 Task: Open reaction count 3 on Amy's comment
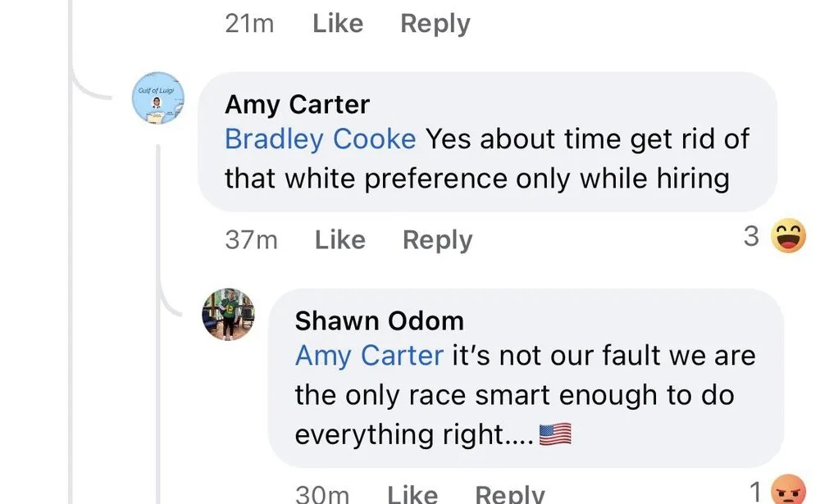click(751, 237)
